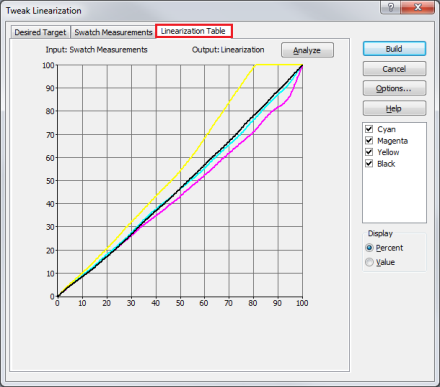440x387 pixels.
Task: Click the graph's top-right 100 percent endpoint
Action: (x=302, y=65)
